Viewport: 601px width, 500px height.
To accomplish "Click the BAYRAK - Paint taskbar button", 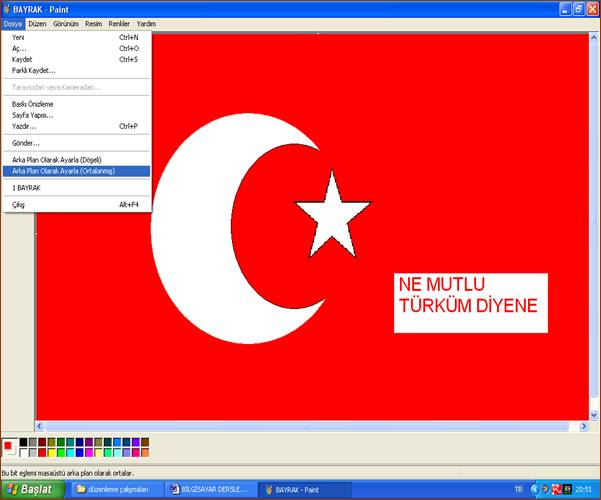I will pos(305,490).
